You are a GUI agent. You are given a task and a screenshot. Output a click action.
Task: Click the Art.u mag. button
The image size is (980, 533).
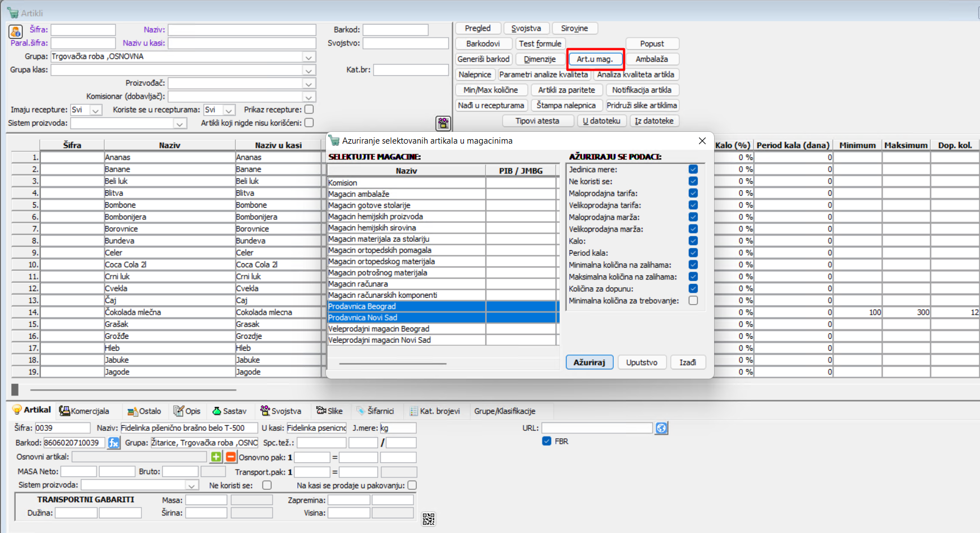[595, 59]
